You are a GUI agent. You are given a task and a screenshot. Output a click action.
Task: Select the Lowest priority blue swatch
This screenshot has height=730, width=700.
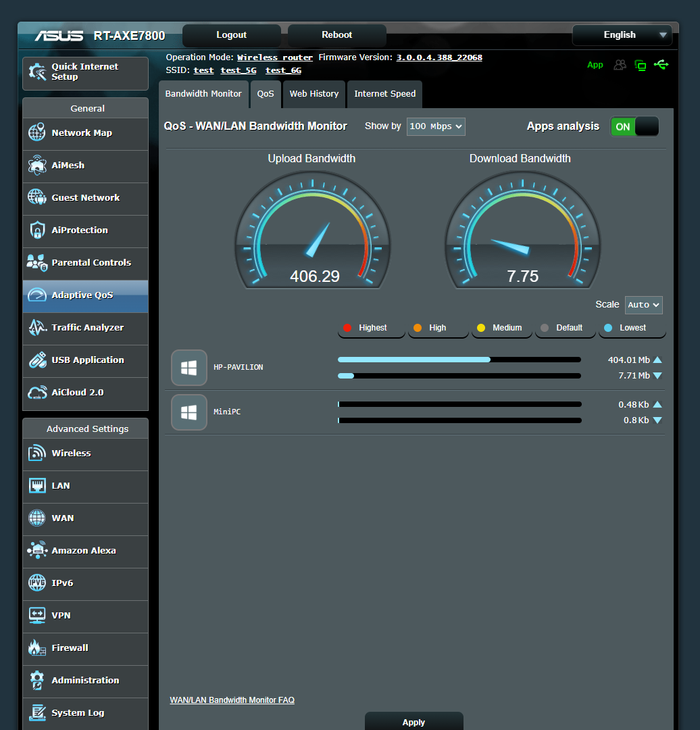coord(608,328)
